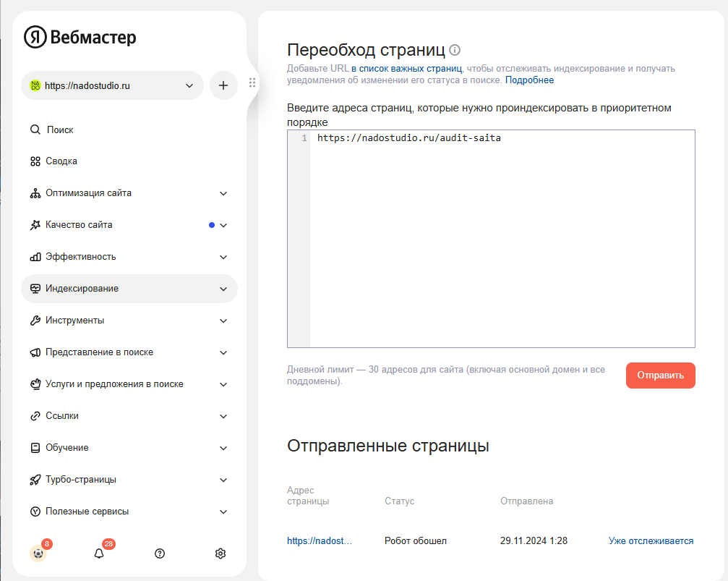Click the Качество сайта star icon
Screen dimensions: 728x581
[35, 225]
